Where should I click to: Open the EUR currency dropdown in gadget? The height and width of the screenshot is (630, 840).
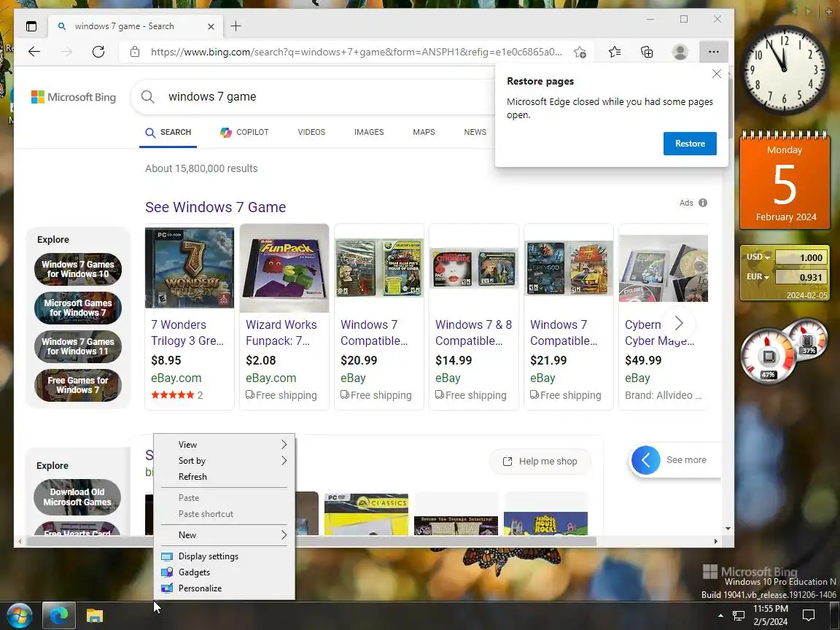click(758, 277)
